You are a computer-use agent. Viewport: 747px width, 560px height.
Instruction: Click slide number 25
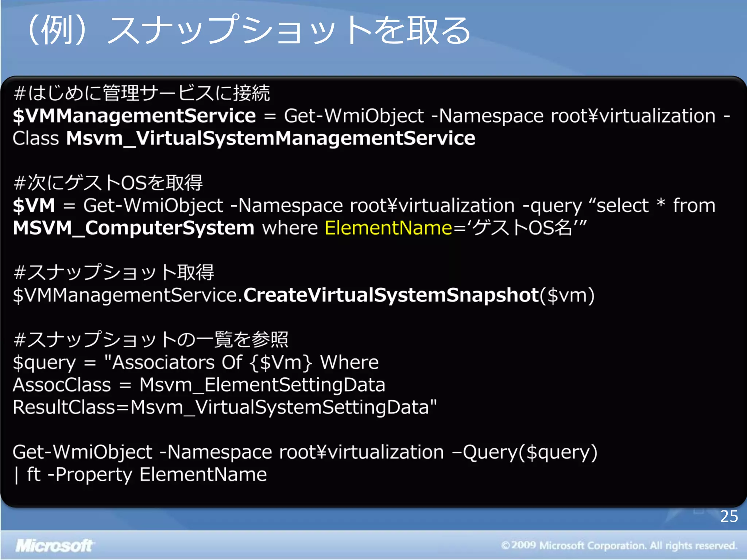(x=729, y=516)
